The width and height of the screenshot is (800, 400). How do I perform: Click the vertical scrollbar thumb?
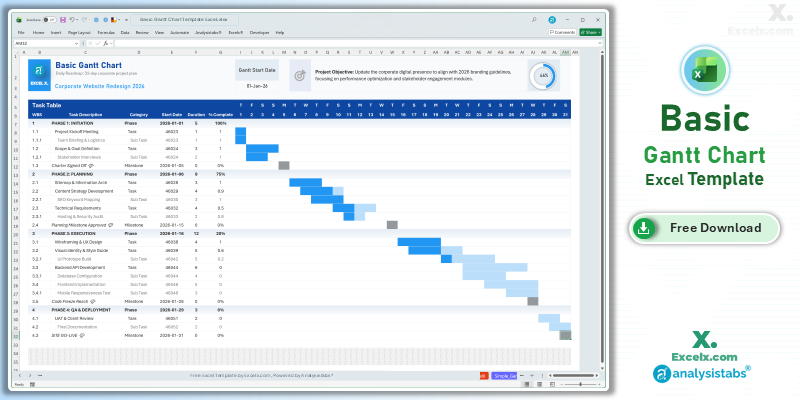[x=603, y=207]
